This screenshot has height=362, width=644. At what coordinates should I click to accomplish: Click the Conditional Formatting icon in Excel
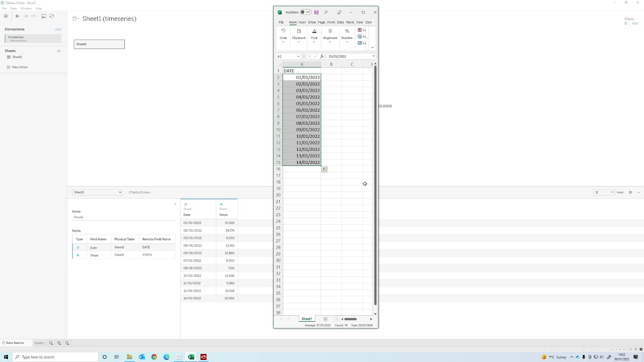(x=360, y=30)
